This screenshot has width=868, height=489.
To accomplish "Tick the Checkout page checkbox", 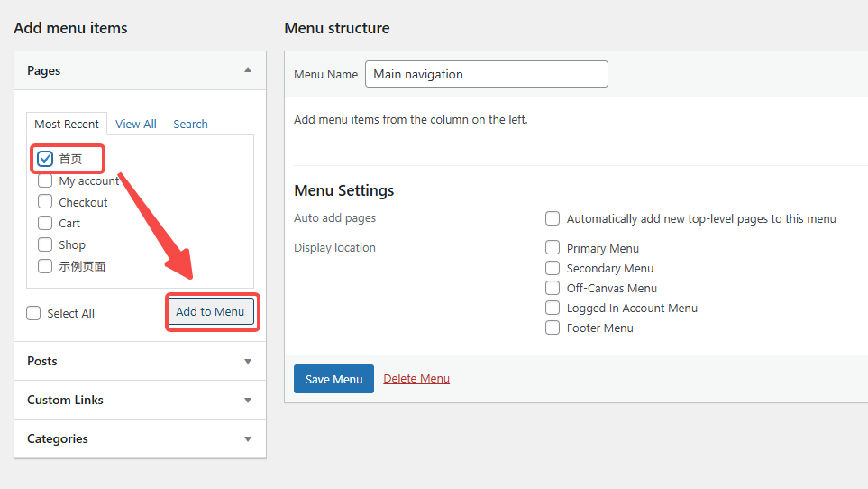I will (x=45, y=202).
